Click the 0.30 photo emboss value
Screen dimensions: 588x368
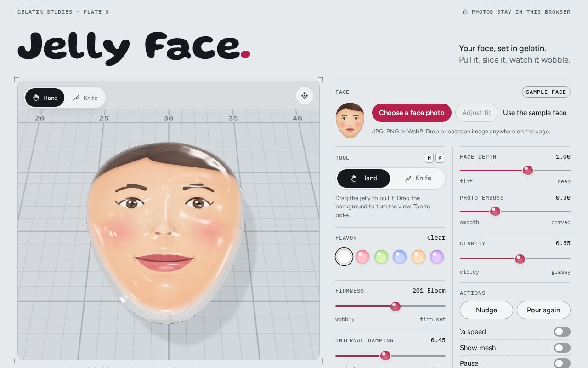(563, 198)
